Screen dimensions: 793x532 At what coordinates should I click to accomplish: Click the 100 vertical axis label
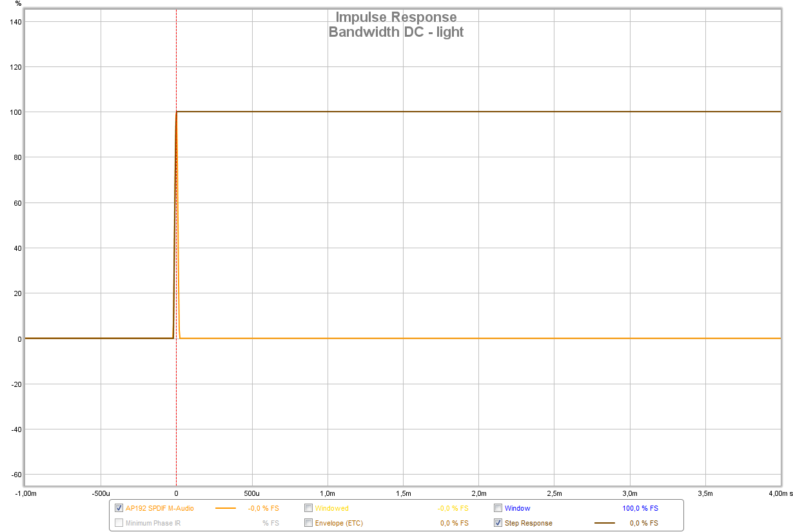click(15, 112)
